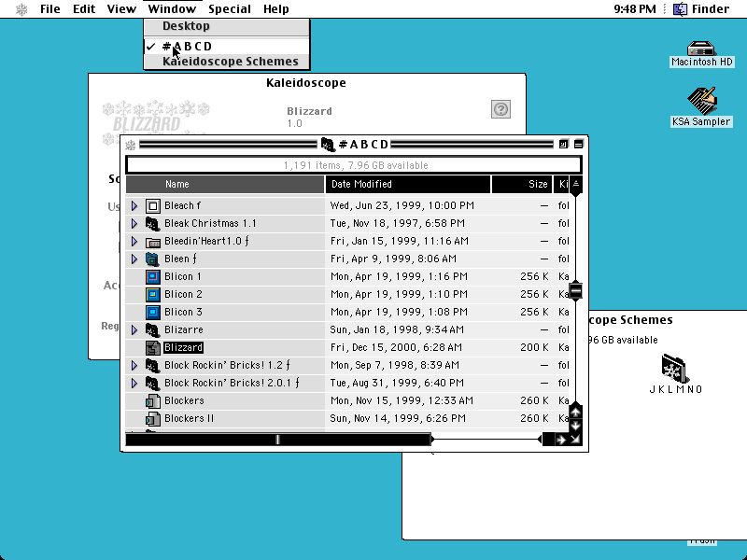Click Block Rockin' Bricks! 2.0.1 folder icon
Screen dimensions: 747x560
pos(153,383)
